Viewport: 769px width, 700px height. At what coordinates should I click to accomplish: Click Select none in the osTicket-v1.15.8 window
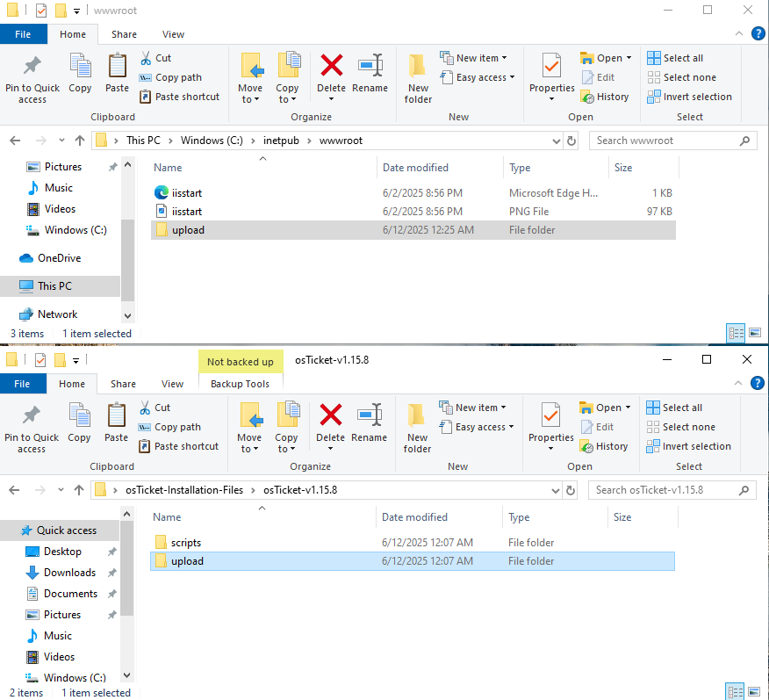click(x=680, y=427)
